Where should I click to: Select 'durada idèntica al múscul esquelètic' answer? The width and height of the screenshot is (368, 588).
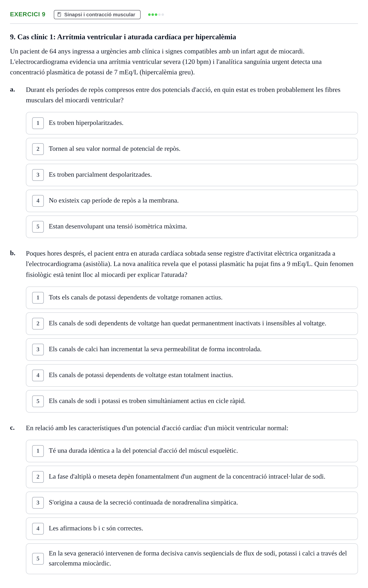(192, 451)
